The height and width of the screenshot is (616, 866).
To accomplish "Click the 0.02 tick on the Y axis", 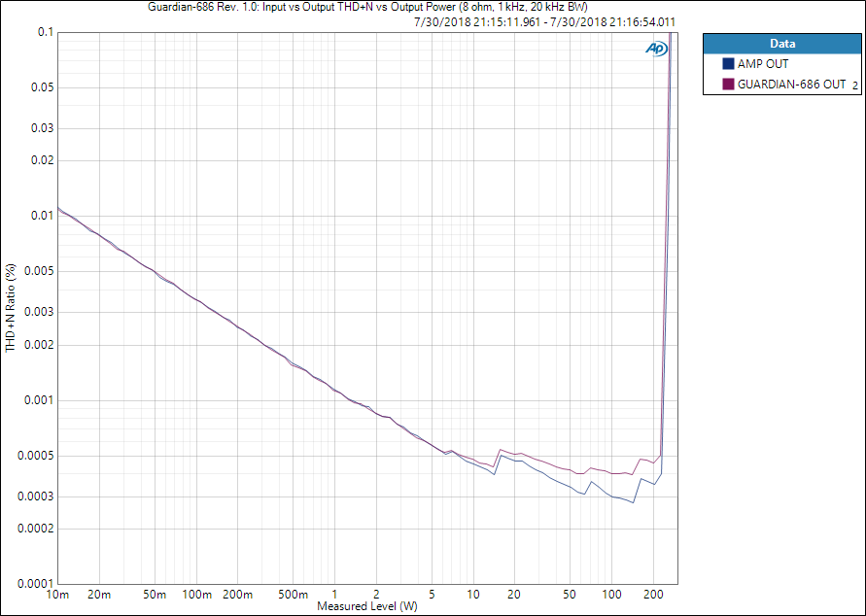I will click(43, 160).
